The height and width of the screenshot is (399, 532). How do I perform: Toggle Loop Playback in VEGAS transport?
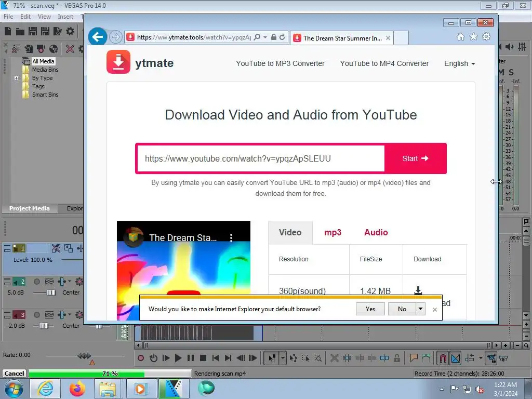153,358
